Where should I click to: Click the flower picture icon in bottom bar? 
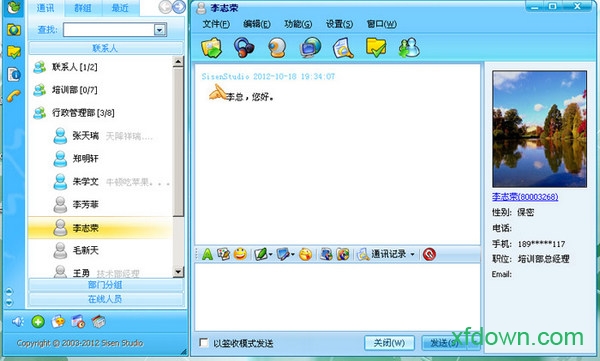(58, 322)
